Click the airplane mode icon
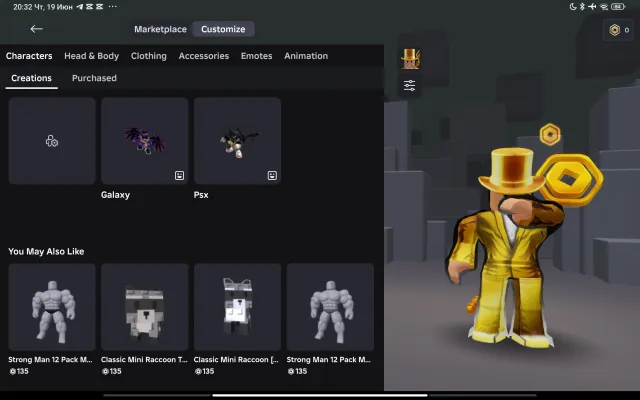640x400 pixels. [592, 7]
